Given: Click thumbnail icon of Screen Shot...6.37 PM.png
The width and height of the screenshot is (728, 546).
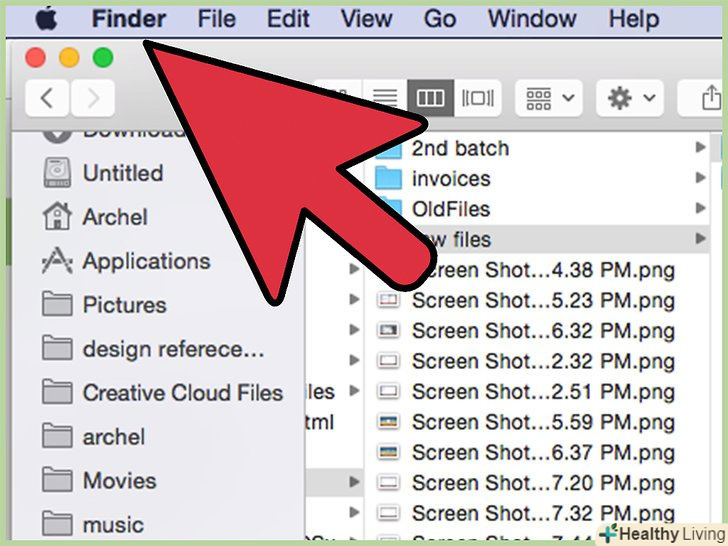Looking at the screenshot, I should [x=388, y=453].
